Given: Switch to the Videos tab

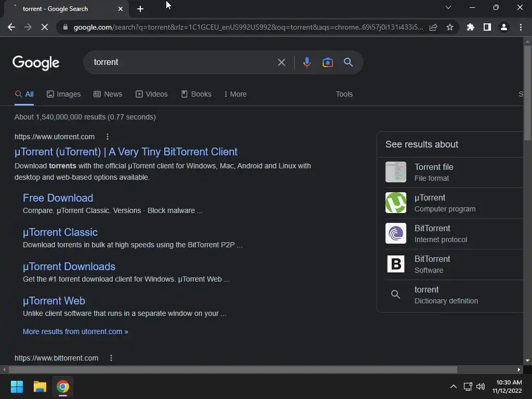Looking at the screenshot, I should point(152,94).
